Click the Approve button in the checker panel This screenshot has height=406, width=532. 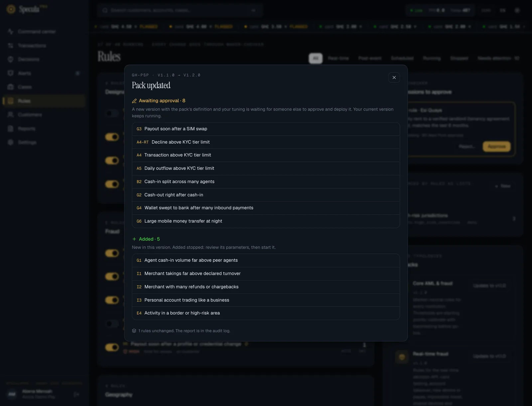point(496,147)
